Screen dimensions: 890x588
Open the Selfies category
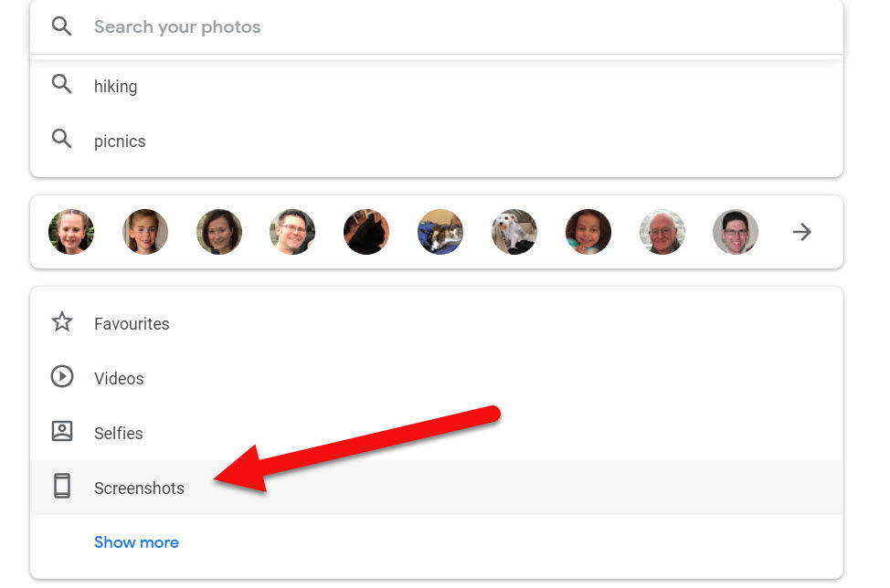tap(119, 434)
